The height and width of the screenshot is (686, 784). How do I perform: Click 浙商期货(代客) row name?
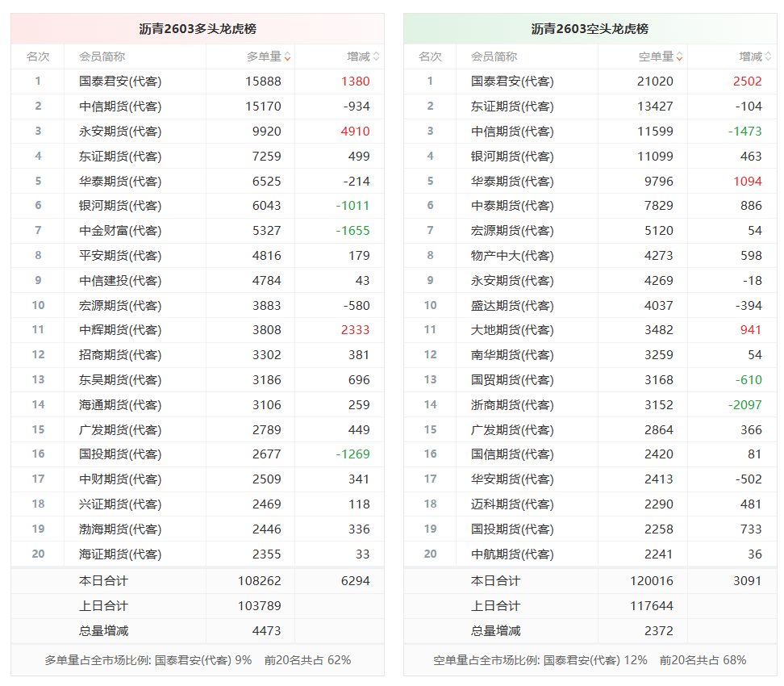(x=512, y=405)
